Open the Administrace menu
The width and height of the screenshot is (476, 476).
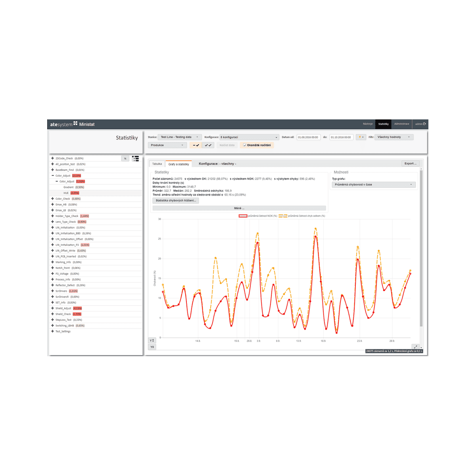402,124
